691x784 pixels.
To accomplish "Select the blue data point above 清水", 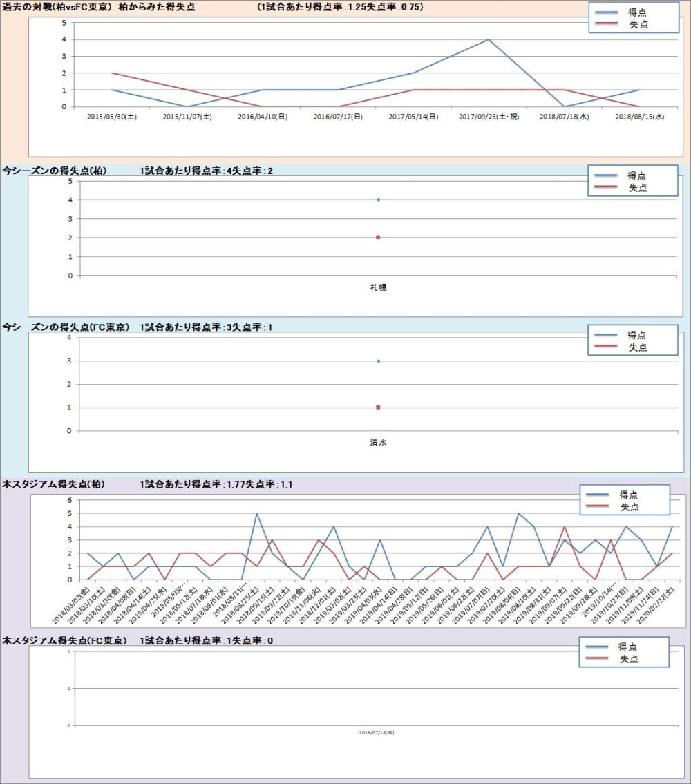I will [378, 361].
